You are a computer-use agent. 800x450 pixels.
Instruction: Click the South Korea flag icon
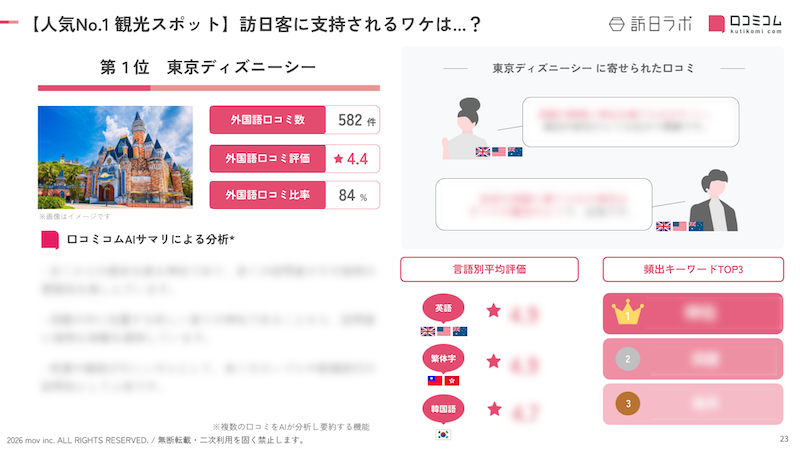pyautogui.click(x=443, y=434)
